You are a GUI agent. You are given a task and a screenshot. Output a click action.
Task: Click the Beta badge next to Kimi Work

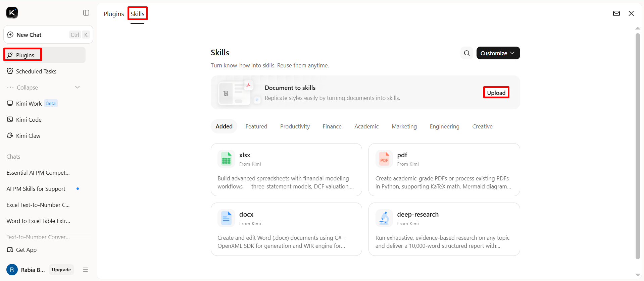tap(51, 103)
